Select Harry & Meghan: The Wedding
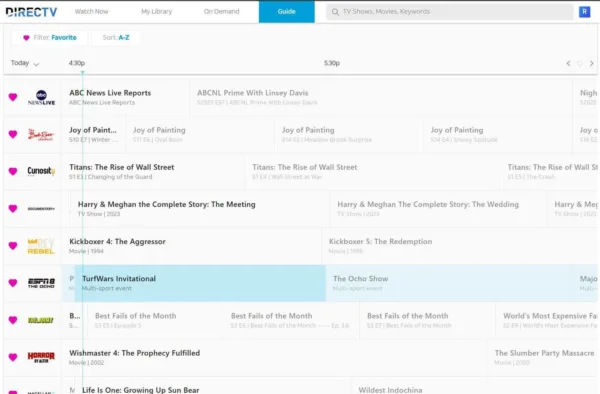 438,208
